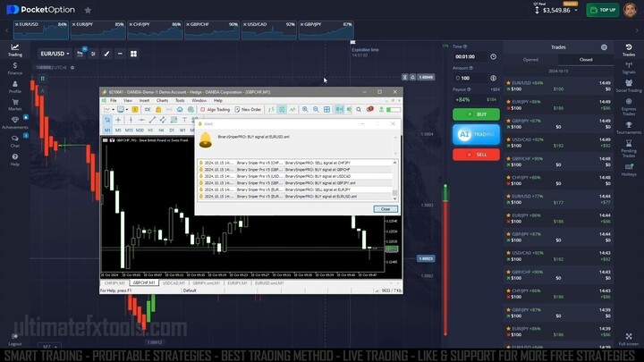
Task: Open the Insert menu in MetaTrader
Action: click(144, 100)
